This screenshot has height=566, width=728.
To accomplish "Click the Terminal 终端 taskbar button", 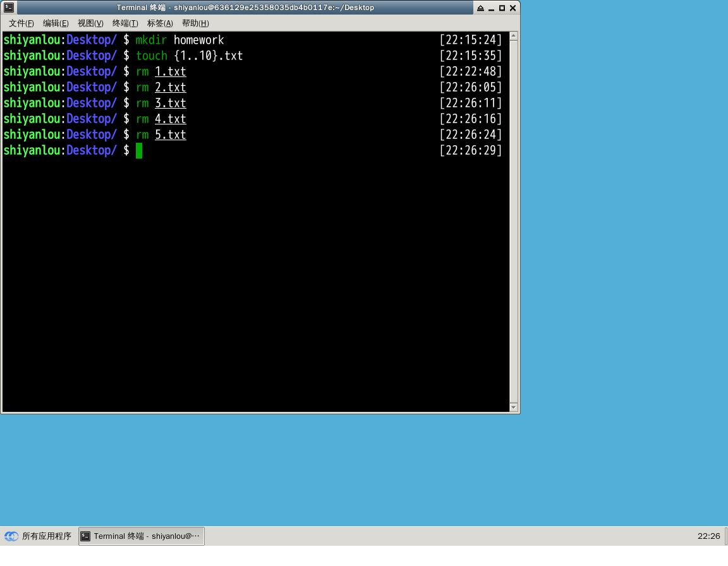I will (142, 536).
